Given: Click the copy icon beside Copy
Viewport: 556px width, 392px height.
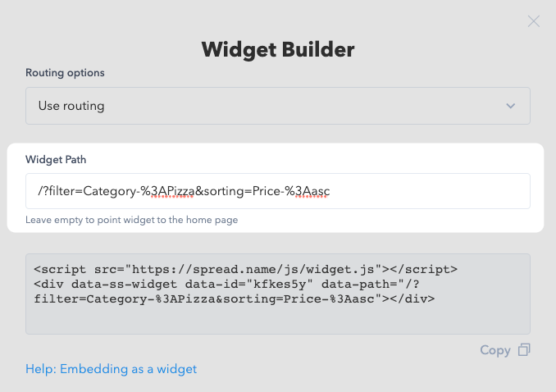Looking at the screenshot, I should pyautogui.click(x=524, y=350).
